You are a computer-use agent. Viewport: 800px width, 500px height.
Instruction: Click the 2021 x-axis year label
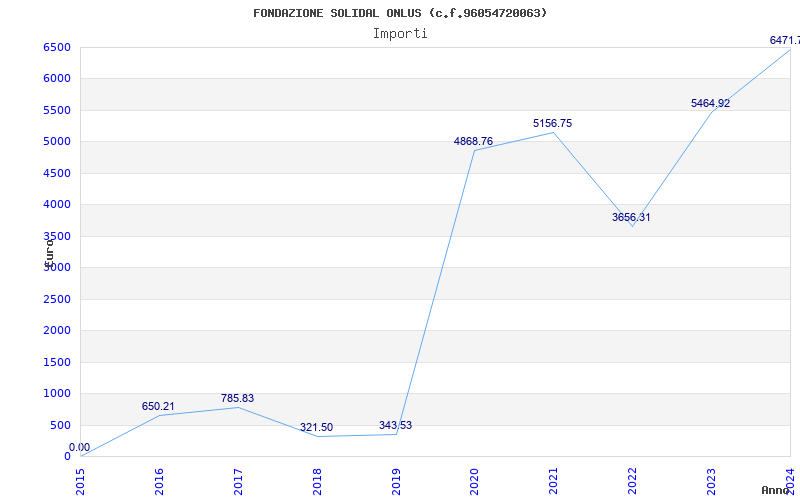pos(554,482)
